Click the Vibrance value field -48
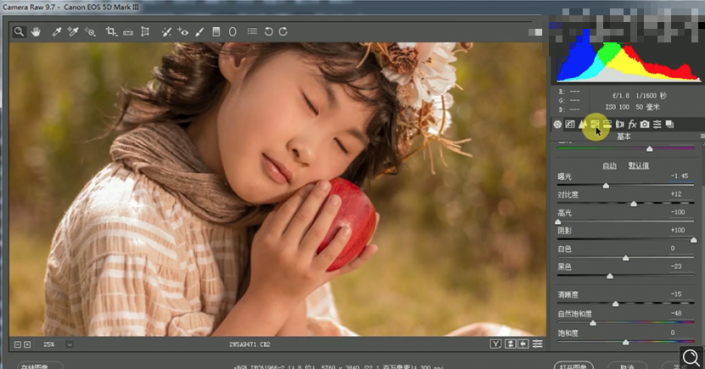The width and height of the screenshot is (705, 369). click(x=676, y=313)
